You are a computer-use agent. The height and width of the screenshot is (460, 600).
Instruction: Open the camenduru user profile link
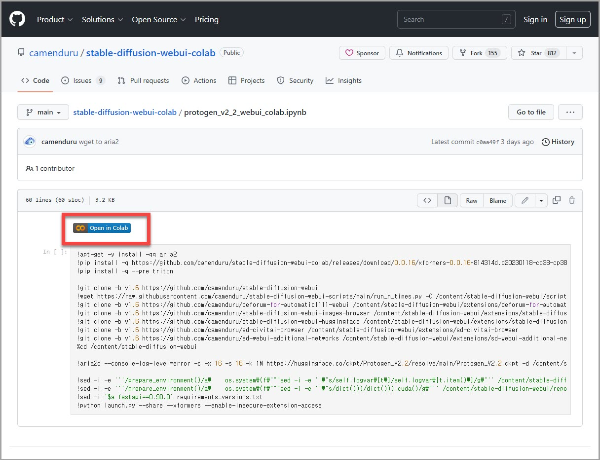pos(54,53)
